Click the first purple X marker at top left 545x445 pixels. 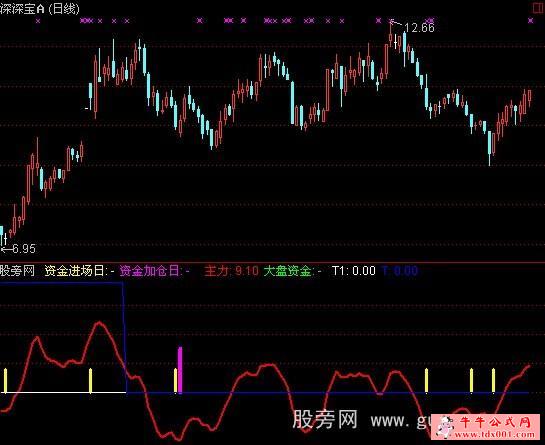click(38, 21)
